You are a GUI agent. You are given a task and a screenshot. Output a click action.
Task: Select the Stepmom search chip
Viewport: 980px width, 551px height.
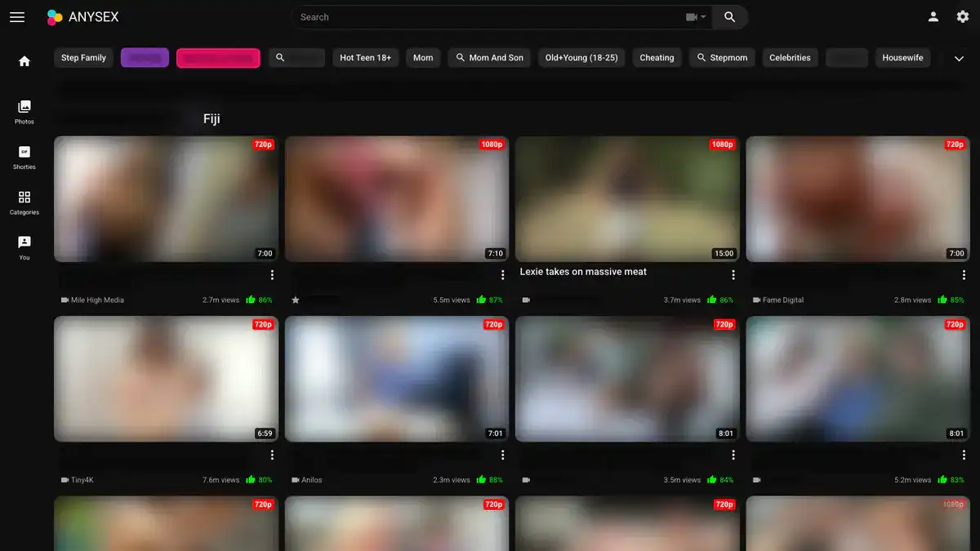pyautogui.click(x=722, y=58)
